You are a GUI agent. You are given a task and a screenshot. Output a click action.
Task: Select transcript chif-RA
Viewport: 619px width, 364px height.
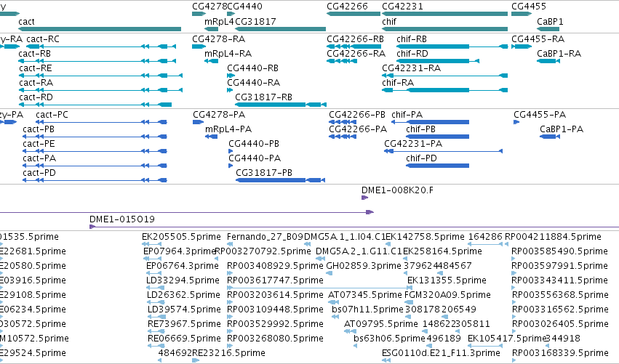pyautogui.click(x=444, y=90)
